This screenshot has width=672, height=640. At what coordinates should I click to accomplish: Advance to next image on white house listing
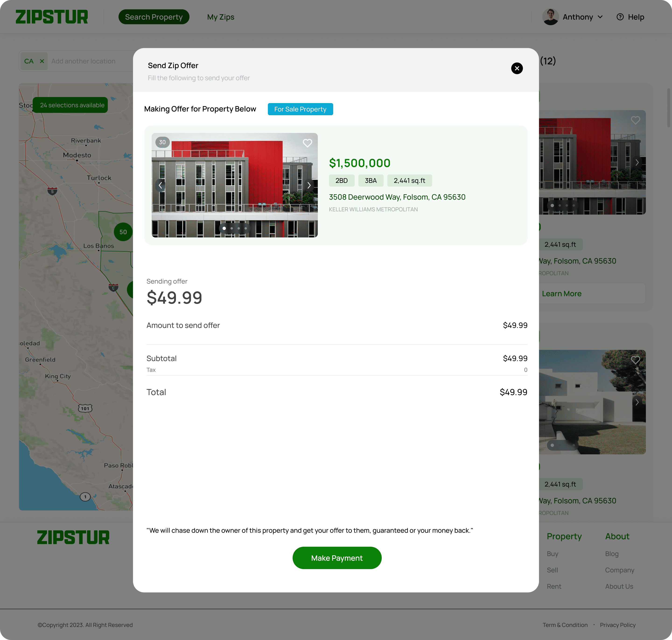[637, 402]
